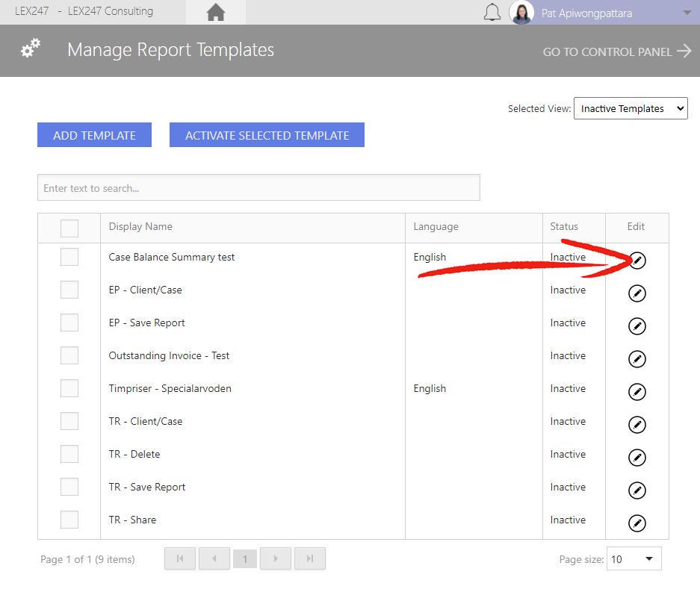Check the EP - Save Report row
The width and height of the screenshot is (700, 598).
click(69, 323)
